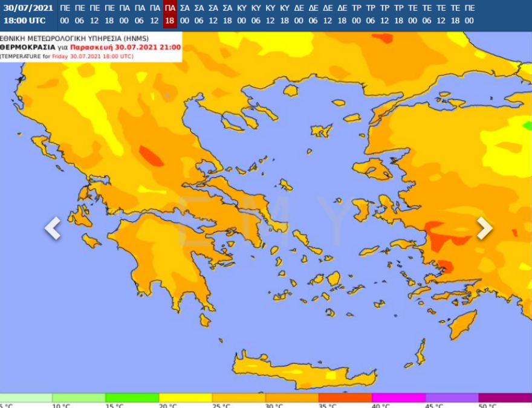Click the 30/07/2021 18:00 UTC date label

[28, 15]
